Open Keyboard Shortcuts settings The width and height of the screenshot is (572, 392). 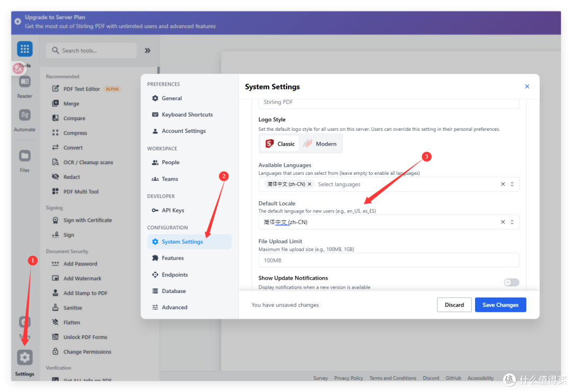click(x=189, y=114)
